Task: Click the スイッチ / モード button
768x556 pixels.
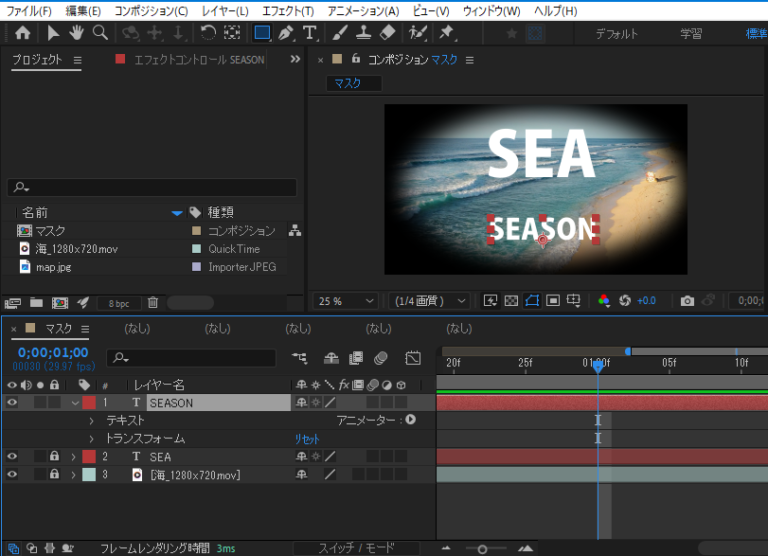Action: [356, 548]
